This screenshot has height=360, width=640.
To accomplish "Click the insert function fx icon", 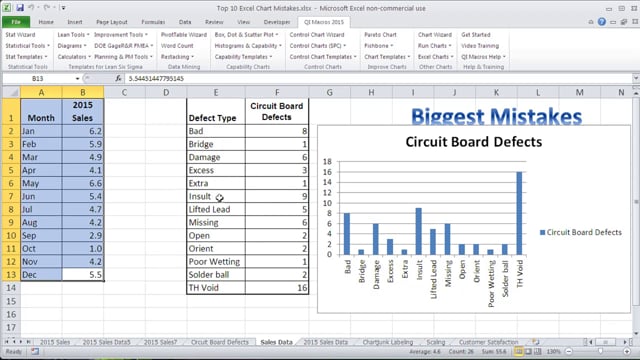I will 118,78.
